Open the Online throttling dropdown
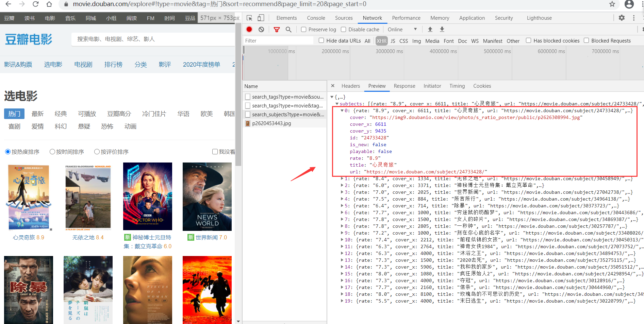644x324 pixels. click(402, 30)
